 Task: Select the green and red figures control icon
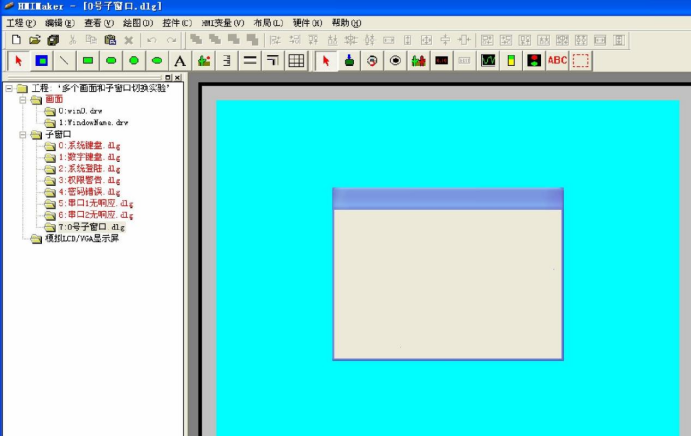(x=418, y=60)
